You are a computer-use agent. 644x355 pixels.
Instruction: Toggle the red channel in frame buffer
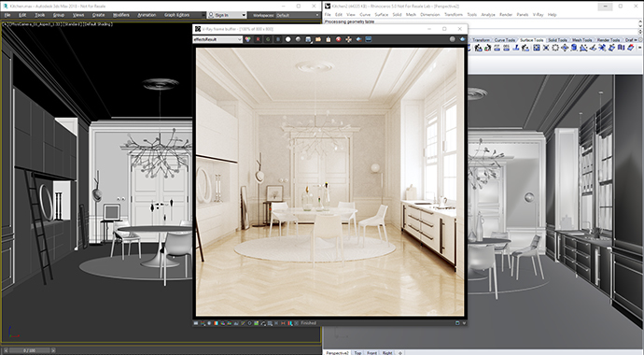258,39
